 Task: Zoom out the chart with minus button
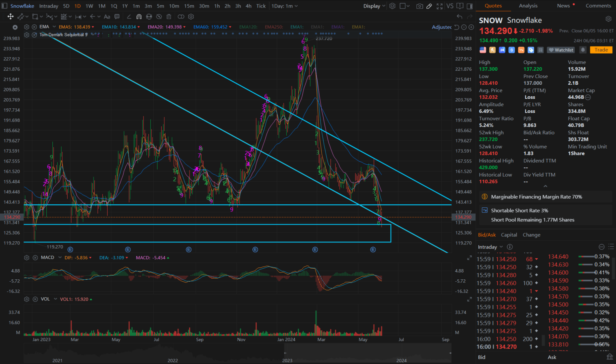pos(464,27)
